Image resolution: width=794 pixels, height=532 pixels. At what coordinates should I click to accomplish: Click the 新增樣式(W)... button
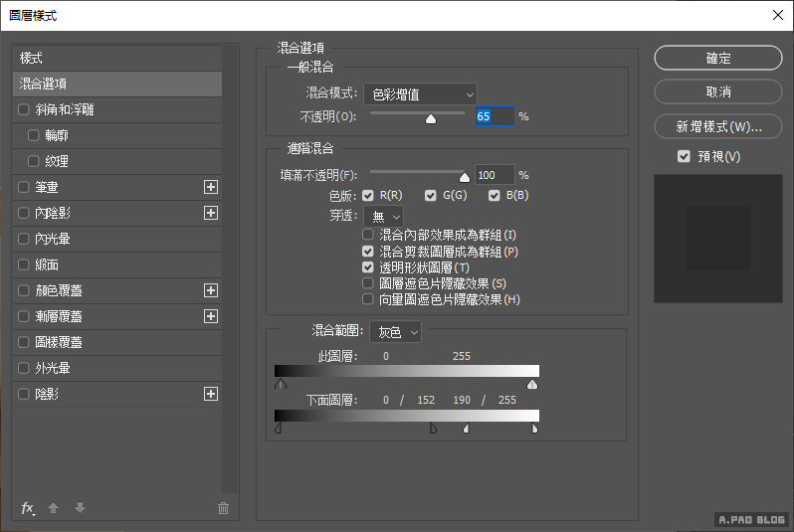[x=718, y=126]
